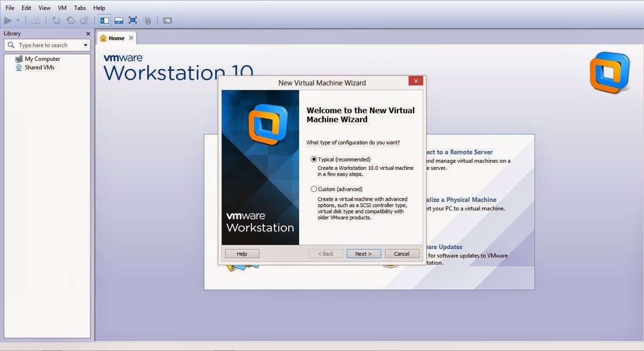Switch to the Home tab
This screenshot has width=644, height=351.
coord(117,38)
